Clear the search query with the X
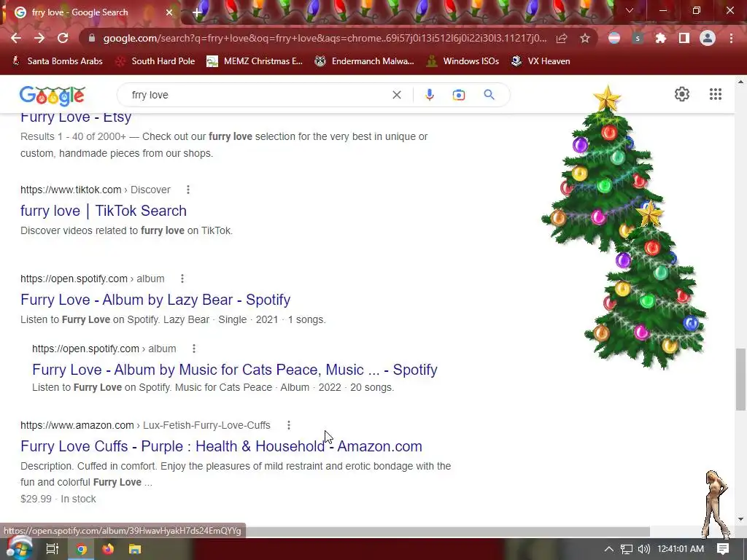 point(396,95)
